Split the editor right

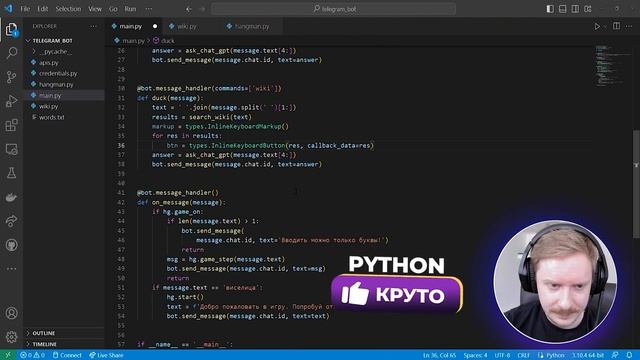(x=616, y=26)
